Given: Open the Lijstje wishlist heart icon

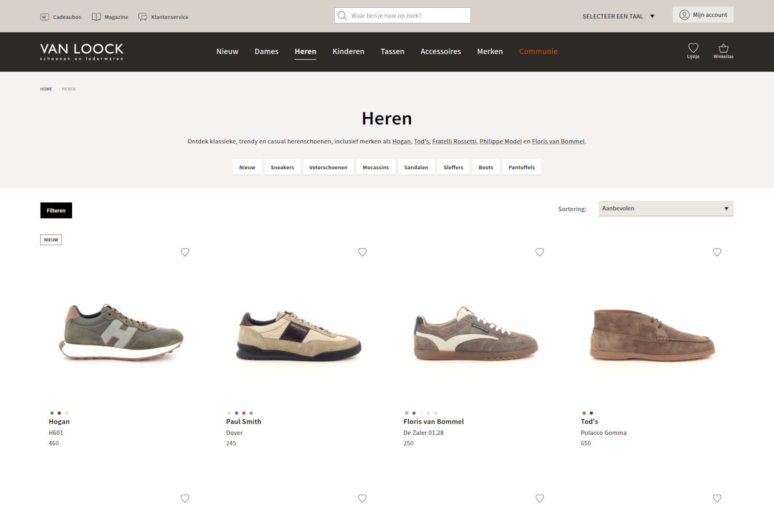Looking at the screenshot, I should [693, 48].
